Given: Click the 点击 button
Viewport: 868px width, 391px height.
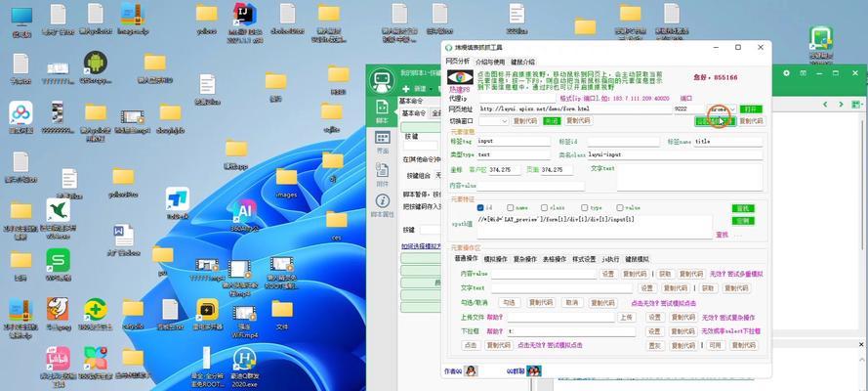Looking at the screenshot, I should click(x=471, y=345).
